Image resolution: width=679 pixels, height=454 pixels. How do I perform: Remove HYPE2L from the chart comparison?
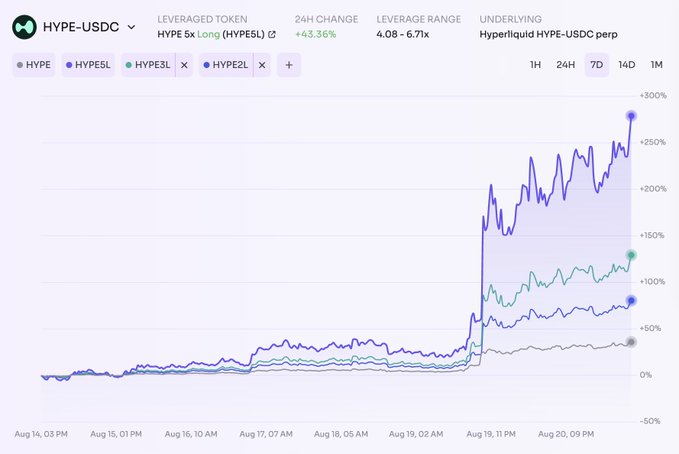coord(262,65)
